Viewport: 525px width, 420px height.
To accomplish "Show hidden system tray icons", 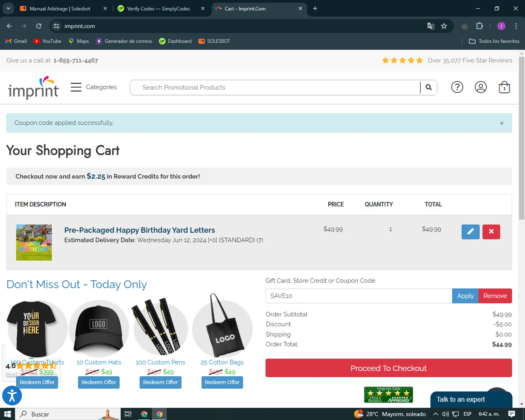I will [x=435, y=414].
